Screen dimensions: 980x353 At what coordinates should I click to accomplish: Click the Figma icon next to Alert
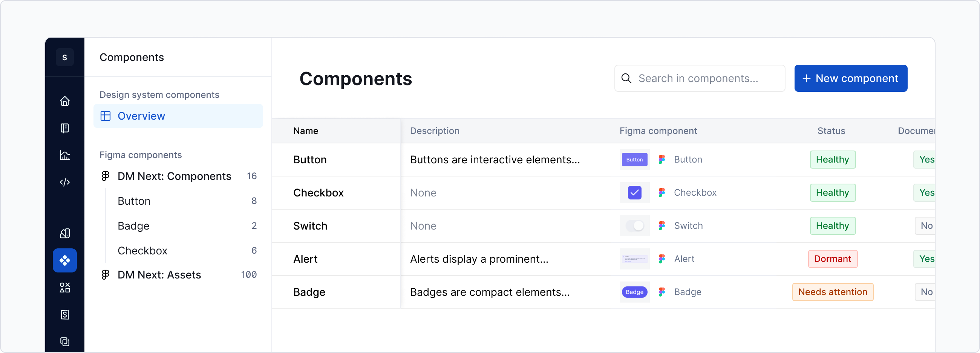pos(662,259)
